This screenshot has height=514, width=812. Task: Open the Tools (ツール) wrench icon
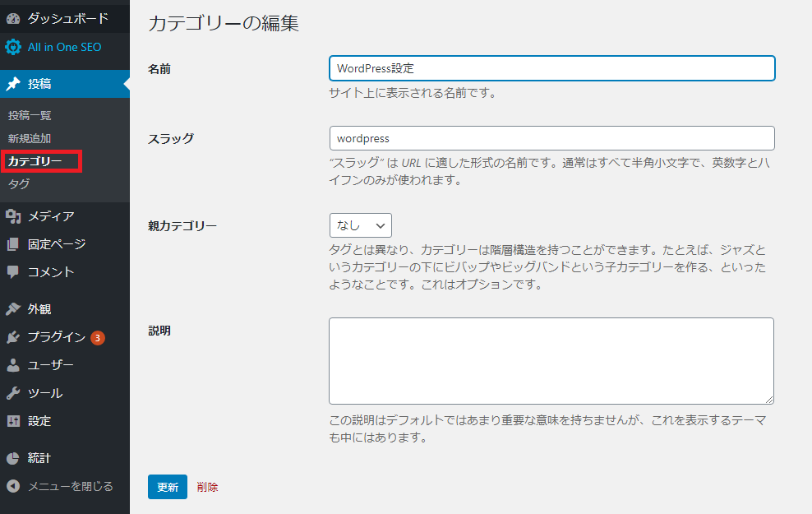(13, 393)
